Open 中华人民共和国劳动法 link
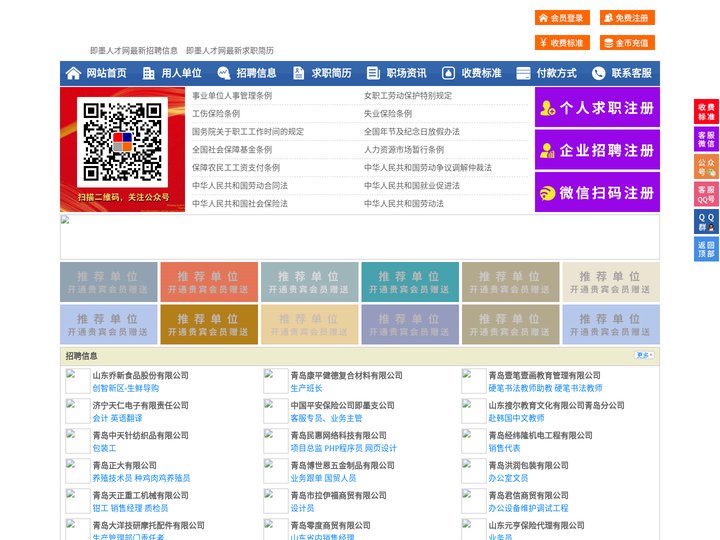Image resolution: width=720 pixels, height=540 pixels. 404,203
